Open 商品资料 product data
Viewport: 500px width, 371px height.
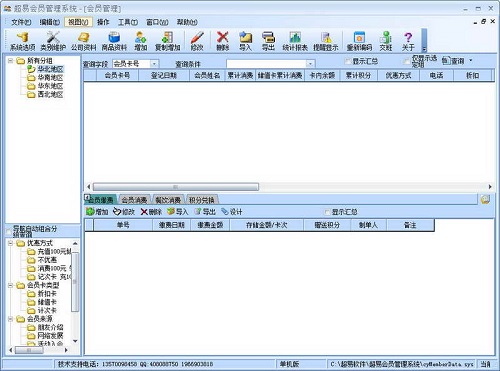click(114, 41)
